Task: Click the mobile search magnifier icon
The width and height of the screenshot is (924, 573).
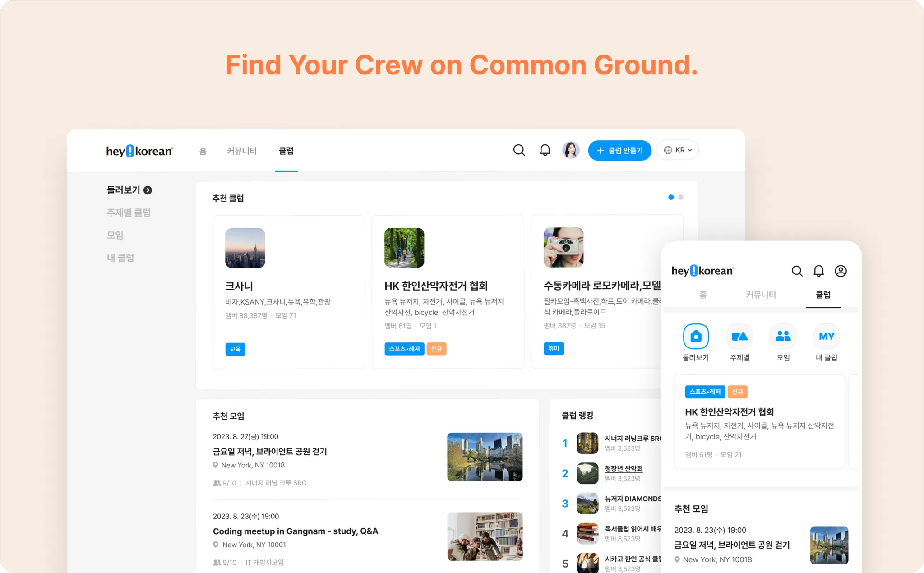Action: click(x=797, y=271)
